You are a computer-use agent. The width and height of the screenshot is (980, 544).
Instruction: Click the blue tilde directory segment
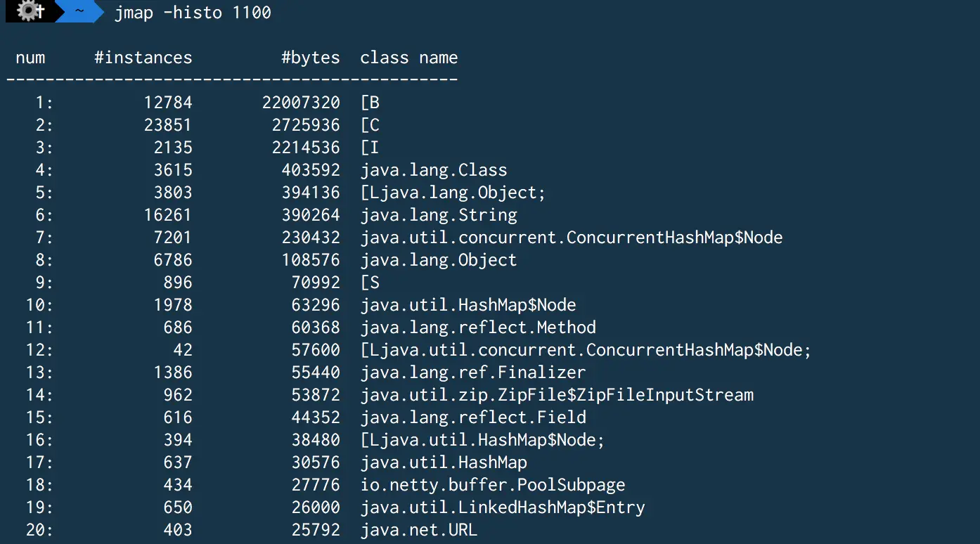(78, 11)
